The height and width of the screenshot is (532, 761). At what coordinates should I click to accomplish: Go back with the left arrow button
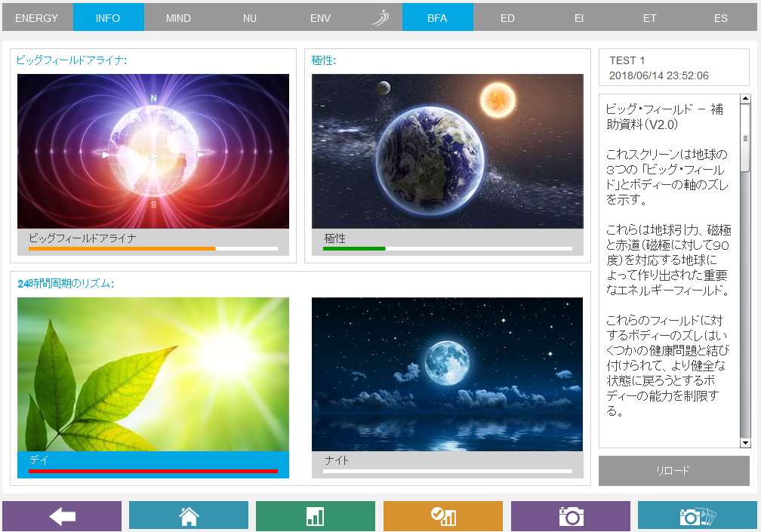pyautogui.click(x=62, y=516)
